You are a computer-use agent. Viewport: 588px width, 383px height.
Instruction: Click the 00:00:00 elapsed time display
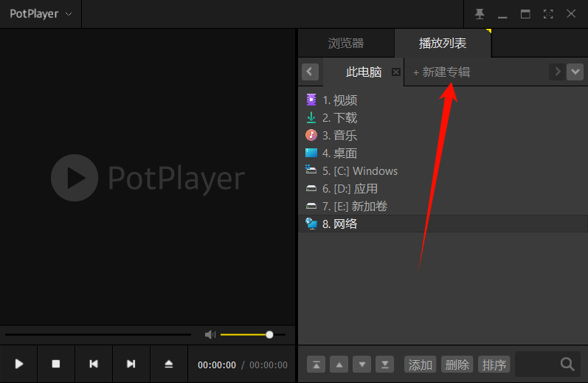pyautogui.click(x=217, y=365)
